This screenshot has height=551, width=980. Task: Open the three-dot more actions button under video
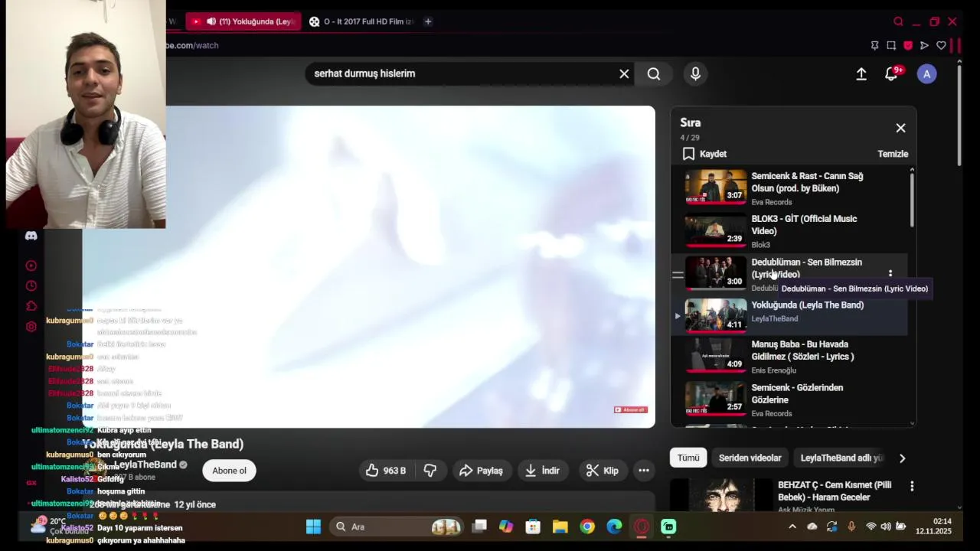coord(644,471)
